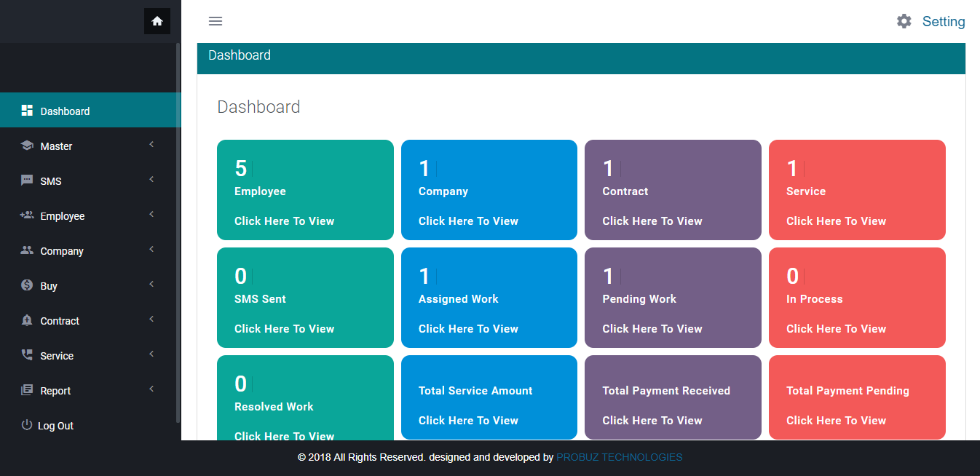Open the PROBUZ TECHNOLOGIES footer link
The height and width of the screenshot is (476, 980).
(x=619, y=457)
